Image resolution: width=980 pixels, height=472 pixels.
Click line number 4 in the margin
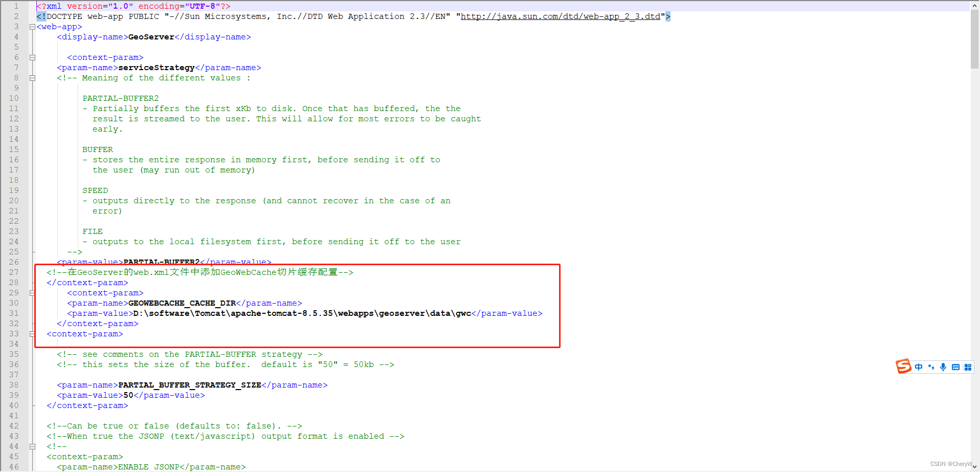click(16, 37)
